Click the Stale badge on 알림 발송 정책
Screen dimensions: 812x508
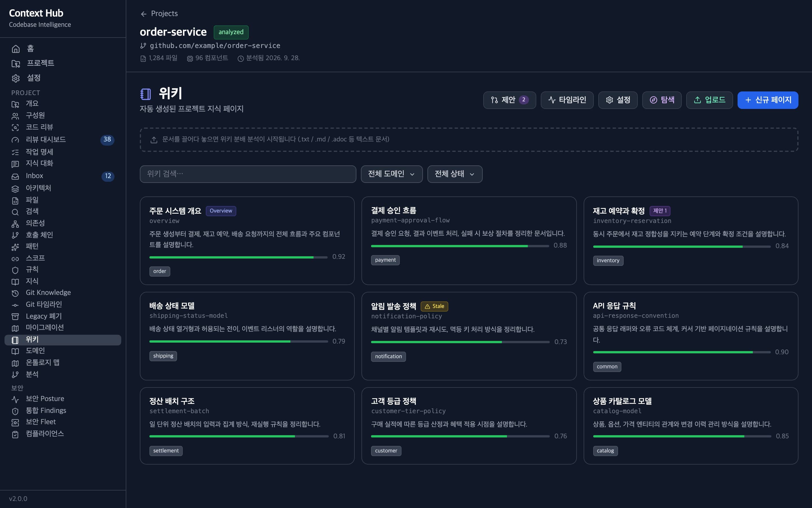[x=434, y=306]
